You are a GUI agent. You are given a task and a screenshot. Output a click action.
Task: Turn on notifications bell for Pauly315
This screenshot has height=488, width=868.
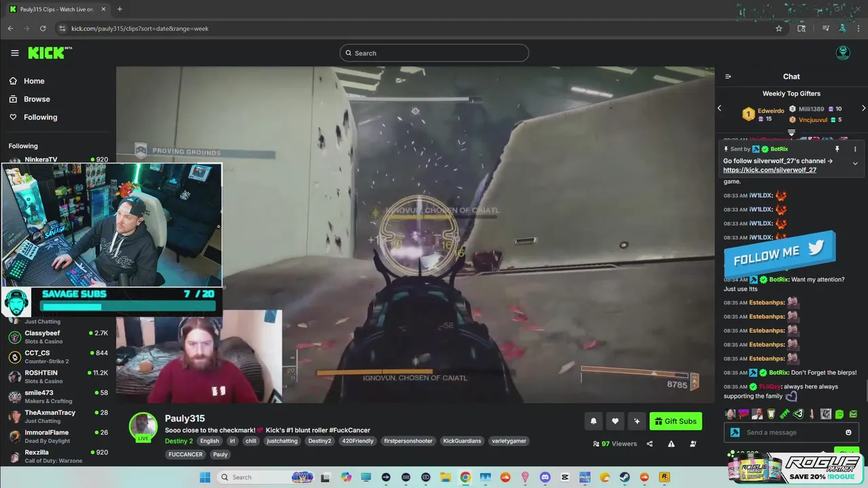[x=593, y=421]
